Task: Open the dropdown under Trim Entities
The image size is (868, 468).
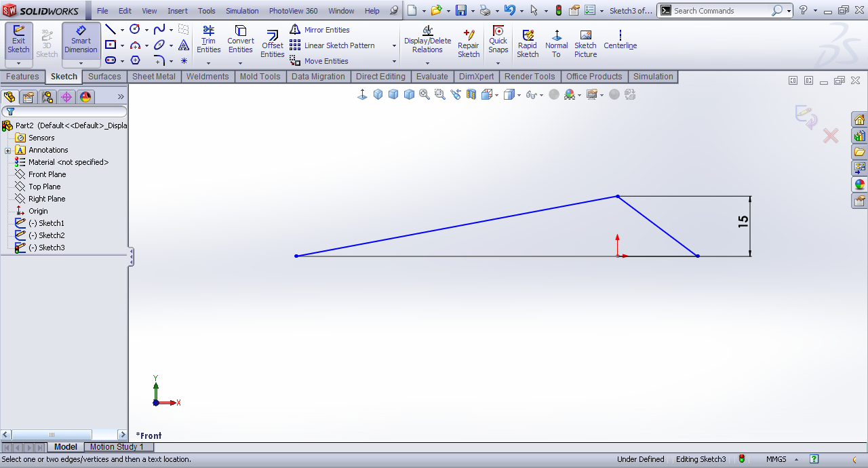Action: (208, 63)
